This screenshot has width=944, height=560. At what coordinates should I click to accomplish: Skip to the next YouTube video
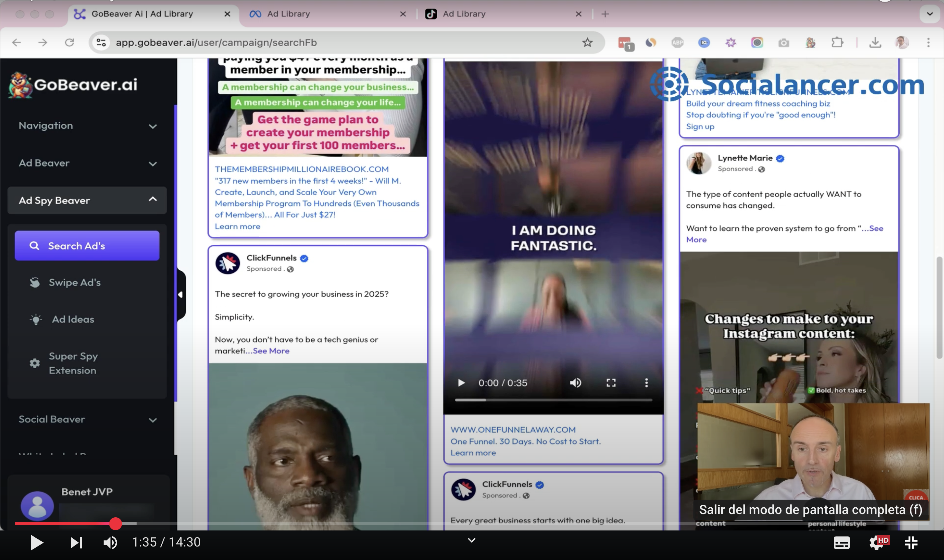pos(76,543)
